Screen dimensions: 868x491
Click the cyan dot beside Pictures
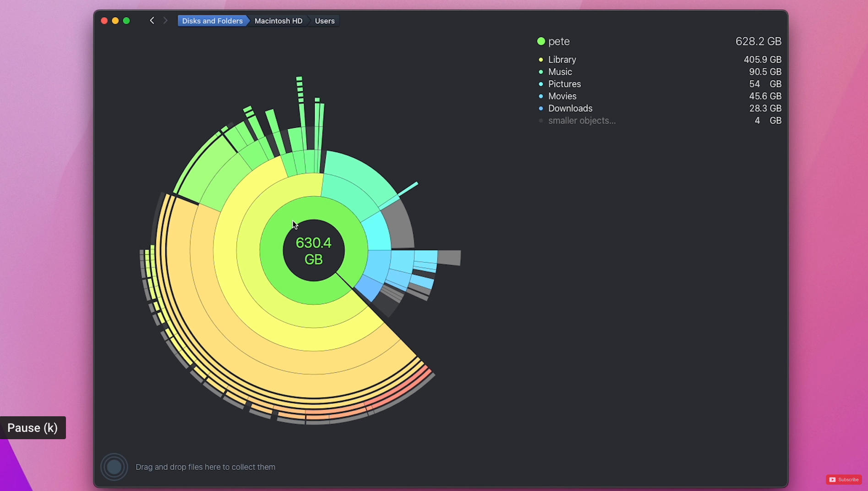point(541,84)
